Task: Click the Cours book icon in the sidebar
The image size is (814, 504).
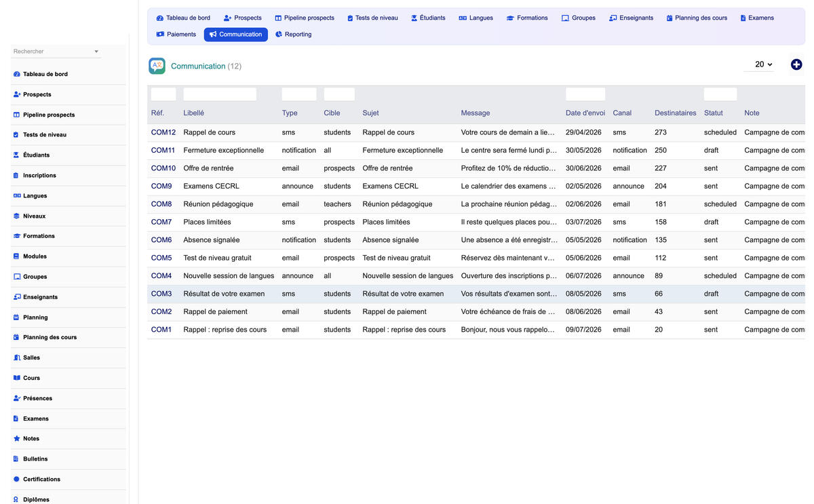Action: [17, 378]
